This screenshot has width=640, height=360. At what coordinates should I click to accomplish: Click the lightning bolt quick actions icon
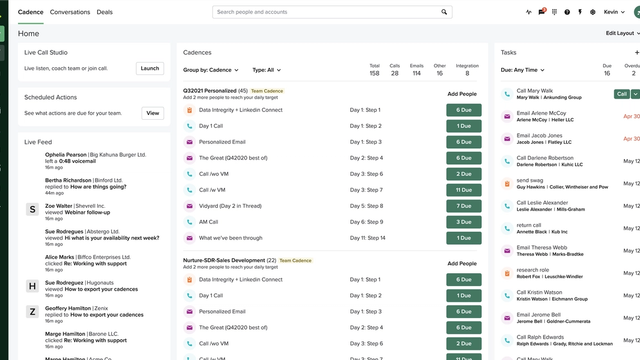[580, 12]
